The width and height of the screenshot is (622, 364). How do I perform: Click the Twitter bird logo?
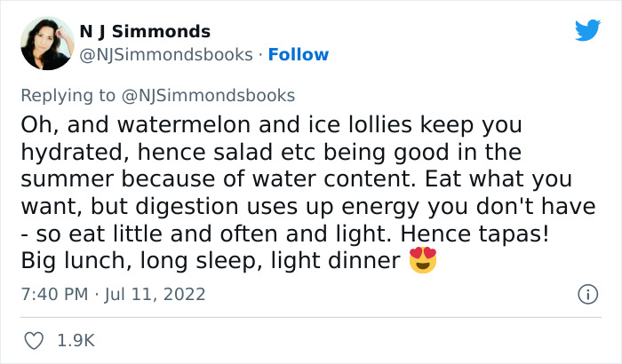click(587, 31)
